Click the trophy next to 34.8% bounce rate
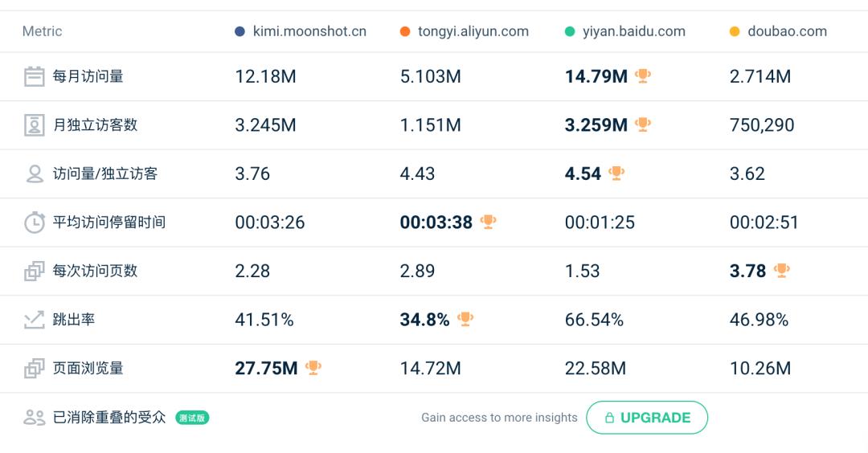 click(465, 319)
